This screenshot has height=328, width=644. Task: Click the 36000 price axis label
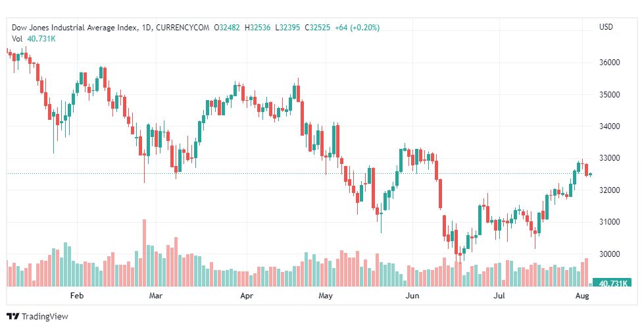click(x=610, y=63)
